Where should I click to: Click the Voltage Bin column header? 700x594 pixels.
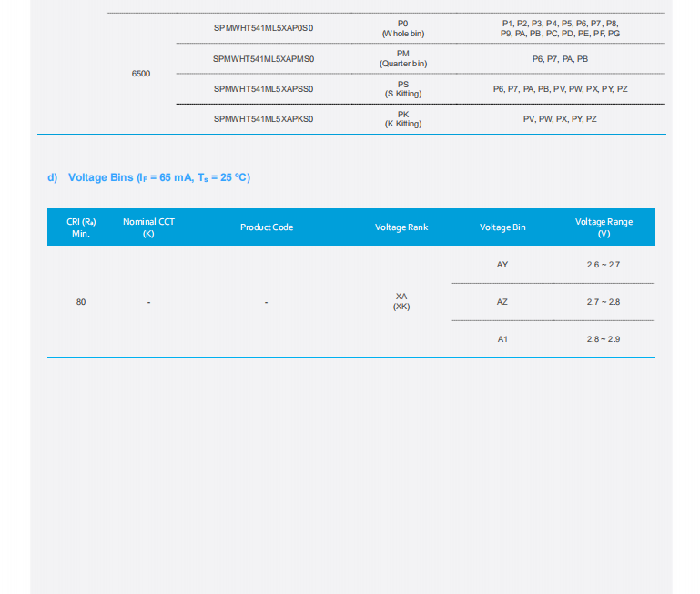click(x=502, y=227)
